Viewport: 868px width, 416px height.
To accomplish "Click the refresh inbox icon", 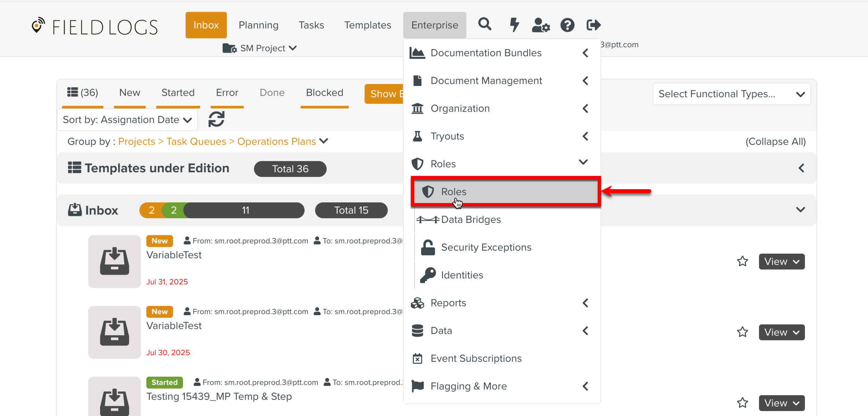I will [216, 119].
